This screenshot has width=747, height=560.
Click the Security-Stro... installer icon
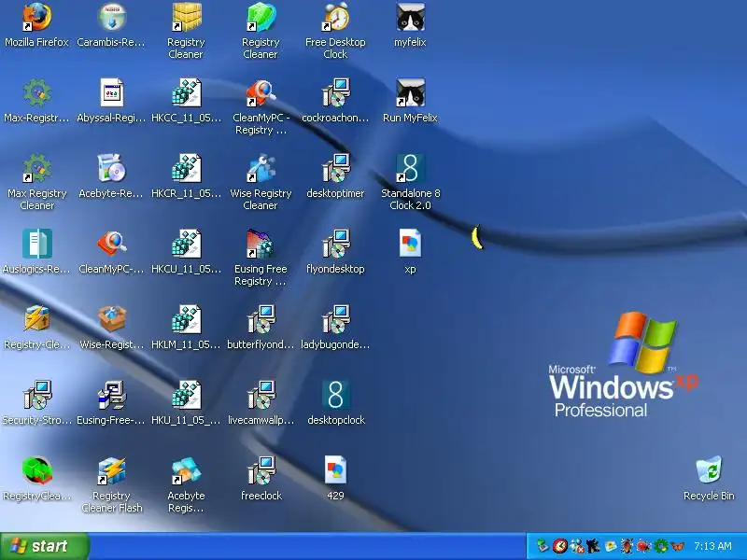click(36, 395)
